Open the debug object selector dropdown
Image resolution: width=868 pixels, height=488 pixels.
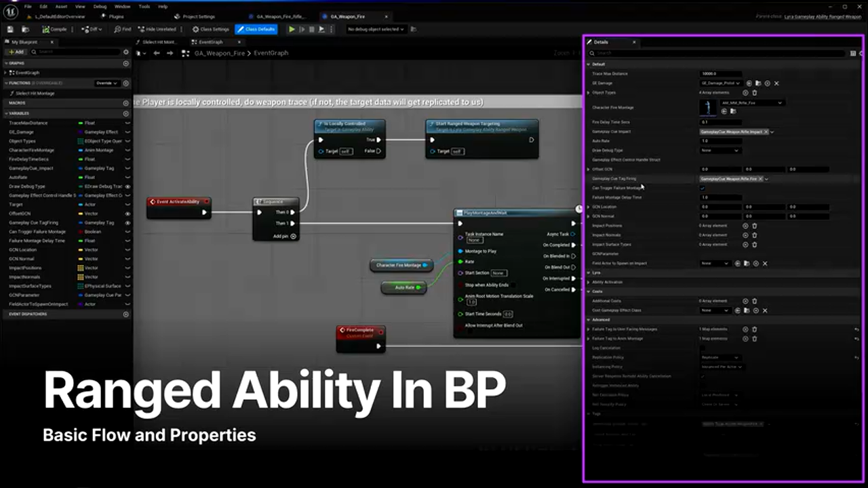[x=376, y=29]
